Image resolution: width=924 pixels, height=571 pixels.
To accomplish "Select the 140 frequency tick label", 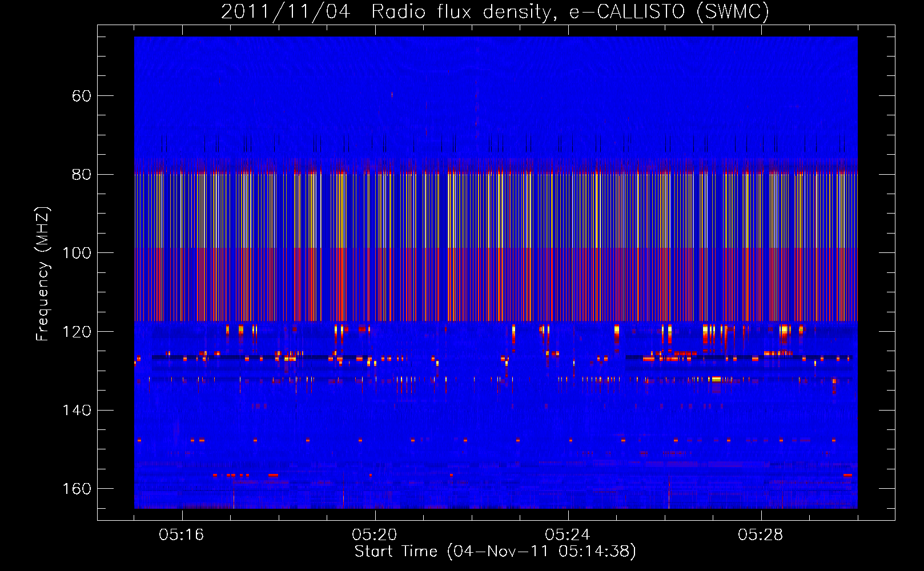I will pyautogui.click(x=77, y=411).
